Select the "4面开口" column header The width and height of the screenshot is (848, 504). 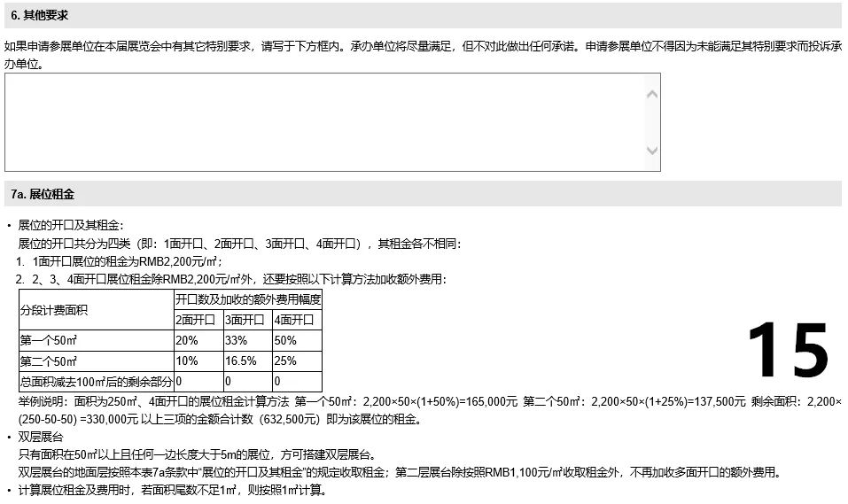click(296, 320)
